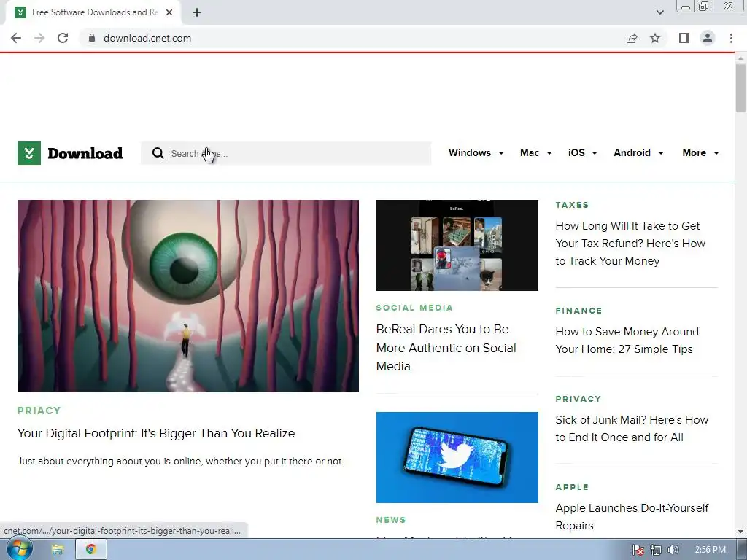This screenshot has height=560, width=747.
Task: Expand the More dropdown menu
Action: [700, 153]
